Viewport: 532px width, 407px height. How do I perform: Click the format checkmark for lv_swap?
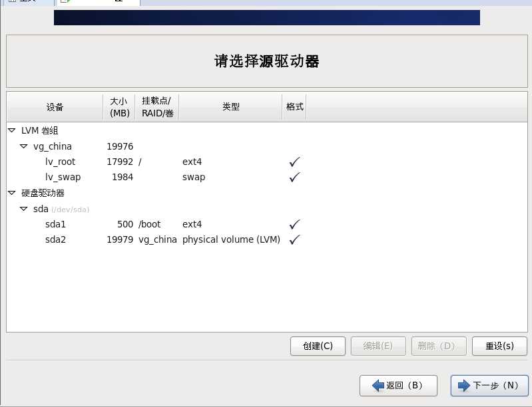pyautogui.click(x=294, y=177)
